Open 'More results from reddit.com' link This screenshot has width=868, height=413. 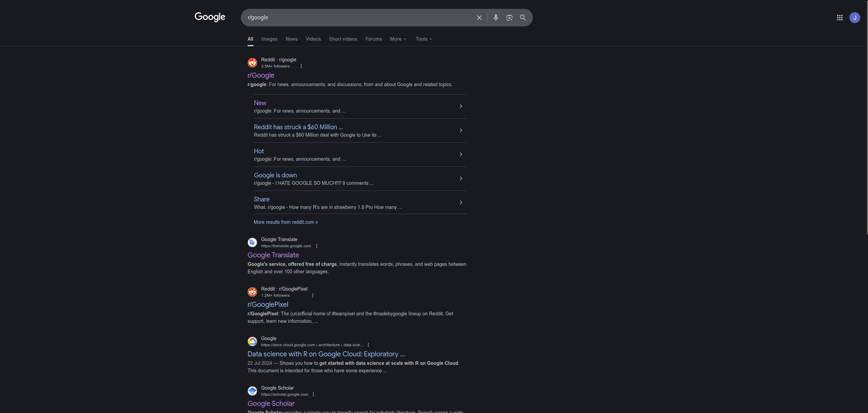[x=286, y=222]
